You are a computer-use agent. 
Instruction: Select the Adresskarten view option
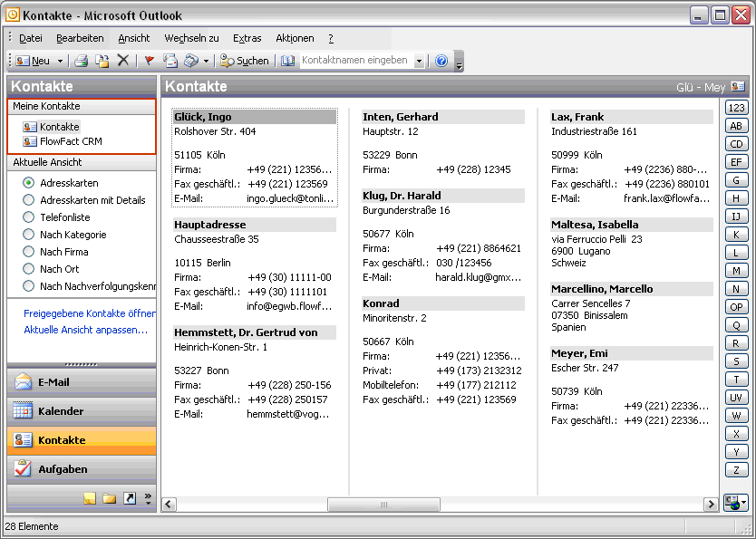coord(61,183)
